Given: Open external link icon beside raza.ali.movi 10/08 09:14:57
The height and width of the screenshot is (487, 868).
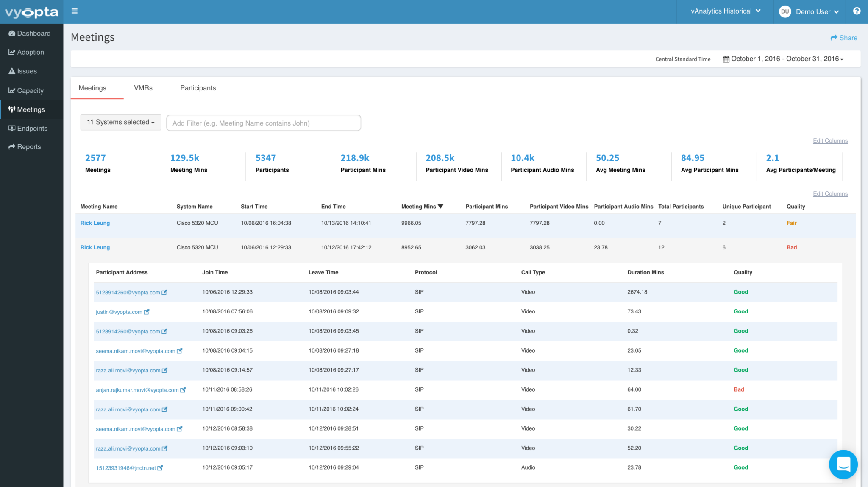Looking at the screenshot, I should click(165, 370).
